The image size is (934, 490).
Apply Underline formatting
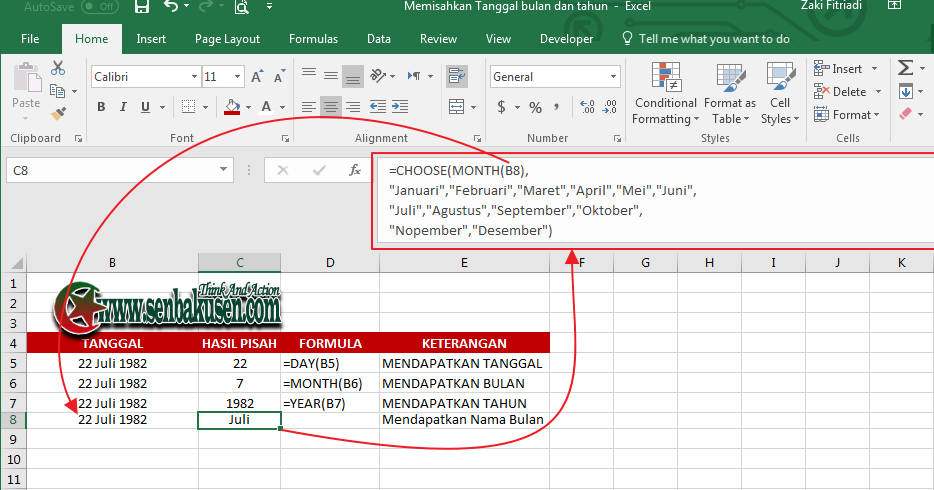click(145, 107)
